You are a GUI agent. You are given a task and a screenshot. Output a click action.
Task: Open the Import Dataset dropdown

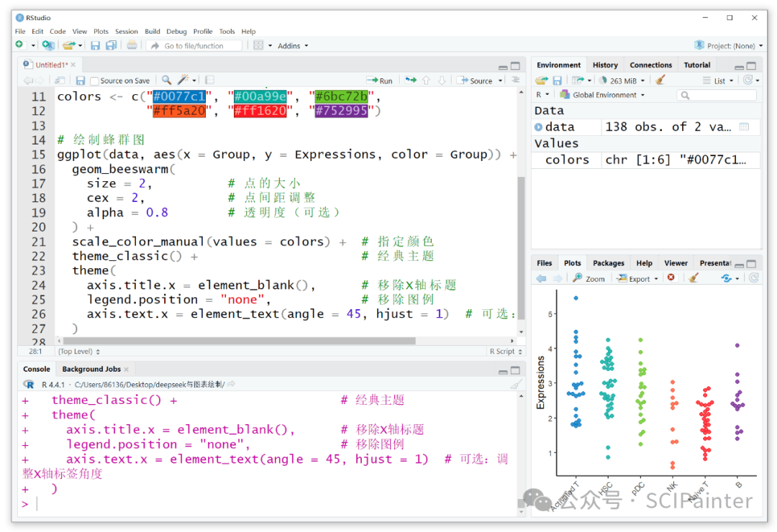coord(581,81)
